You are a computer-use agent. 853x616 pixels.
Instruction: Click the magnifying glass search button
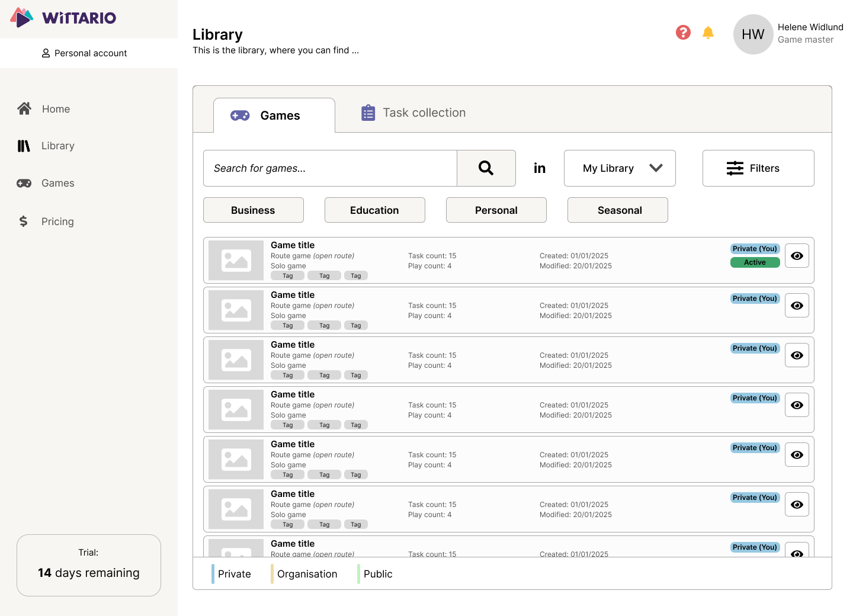(486, 168)
